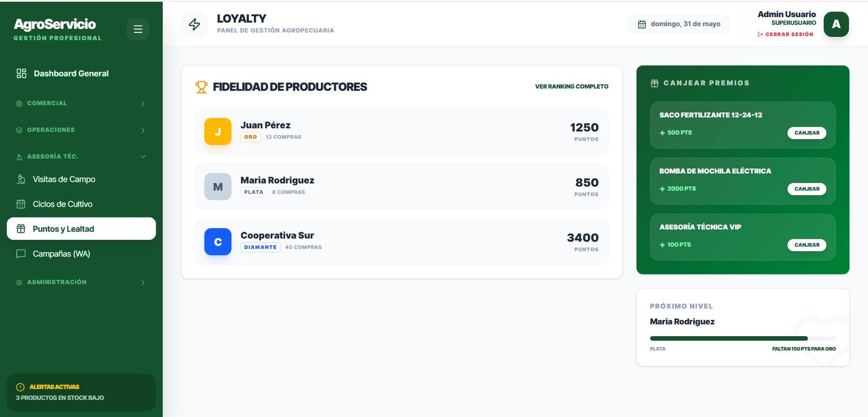Open the Alertas Activas stock alert box
868x417 pixels.
[81, 393]
